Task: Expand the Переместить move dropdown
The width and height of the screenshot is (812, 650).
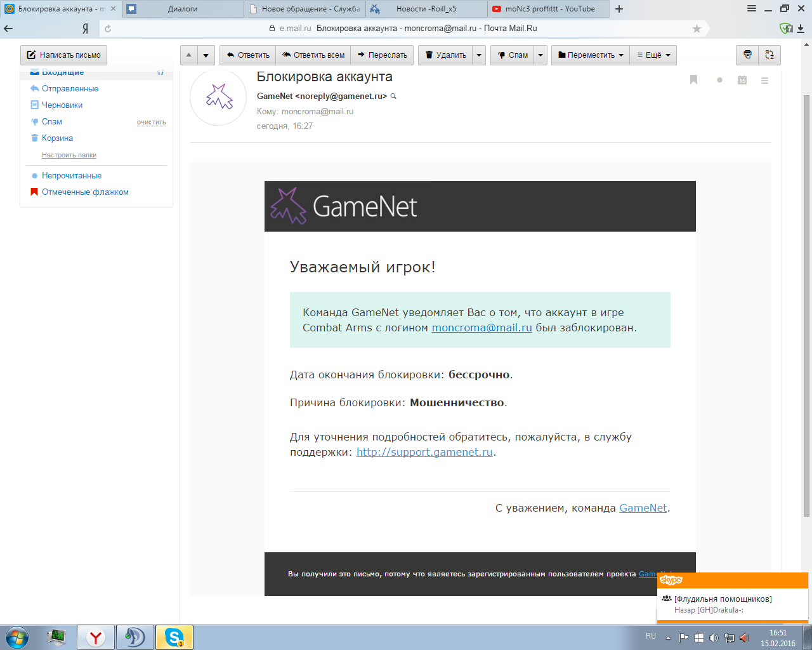Action: [591, 55]
